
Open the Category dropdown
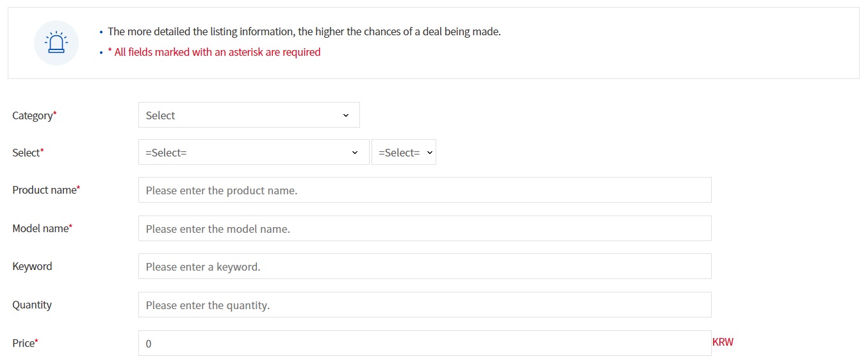pyautogui.click(x=249, y=115)
